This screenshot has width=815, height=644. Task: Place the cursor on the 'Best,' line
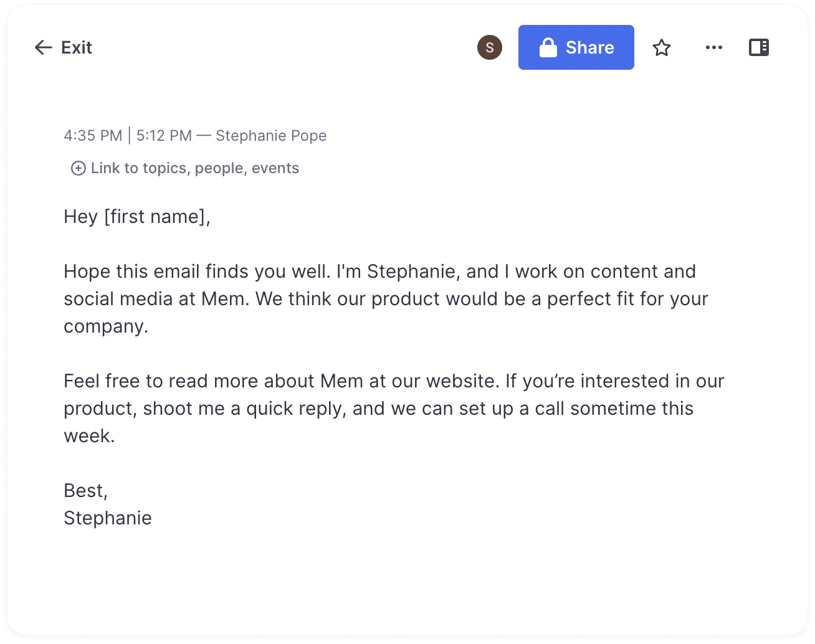click(x=86, y=491)
